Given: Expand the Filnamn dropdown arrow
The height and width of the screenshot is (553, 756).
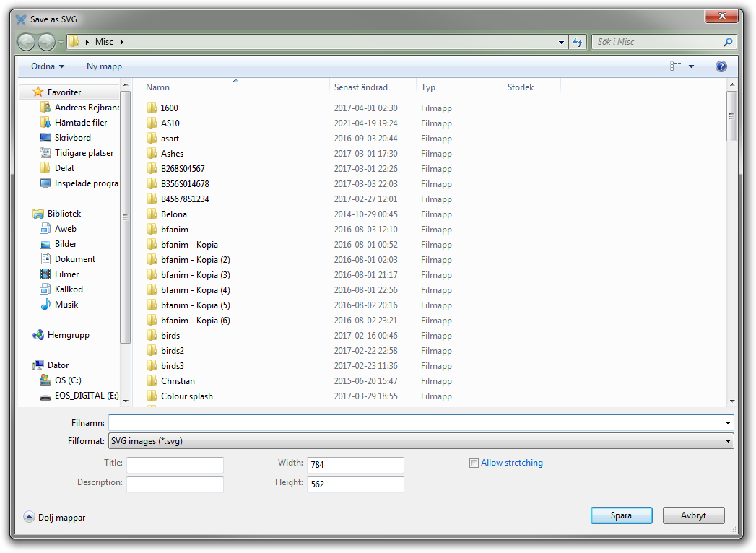Looking at the screenshot, I should [x=727, y=422].
